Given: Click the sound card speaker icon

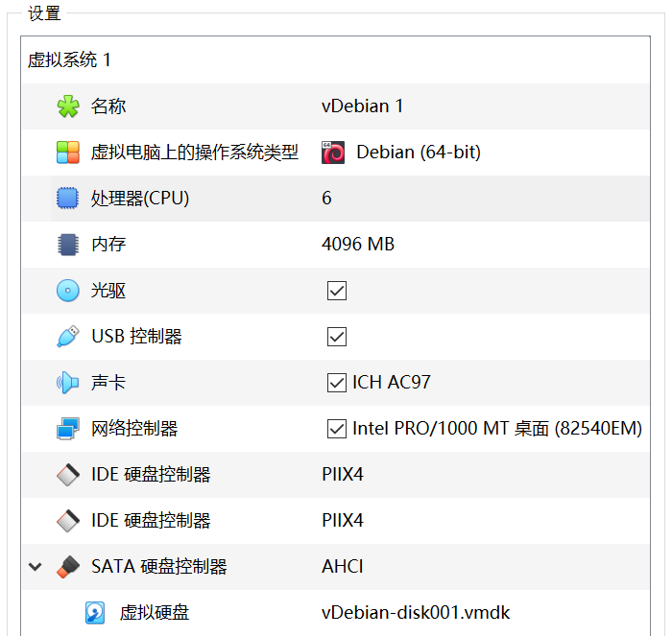Looking at the screenshot, I should click(x=67, y=383).
